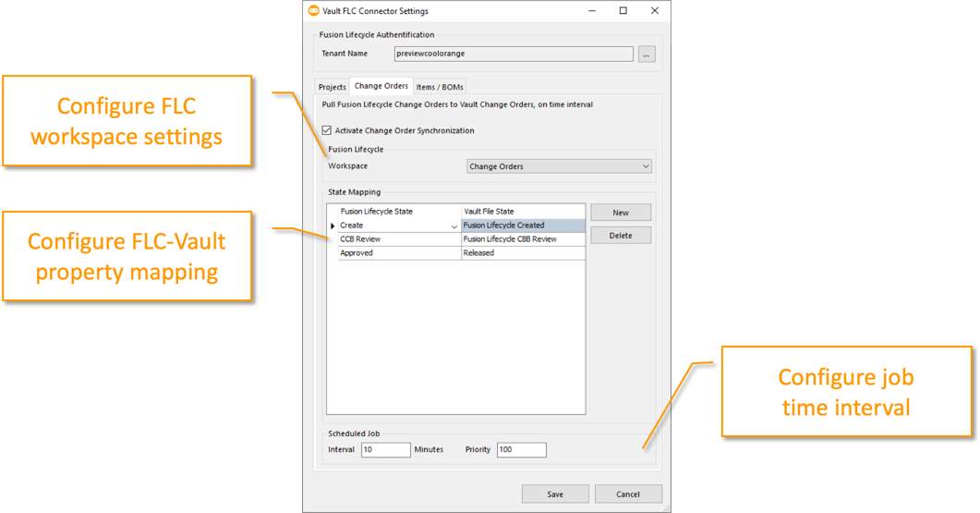Open the Workspace dropdown
980x513 pixels.
click(559, 166)
